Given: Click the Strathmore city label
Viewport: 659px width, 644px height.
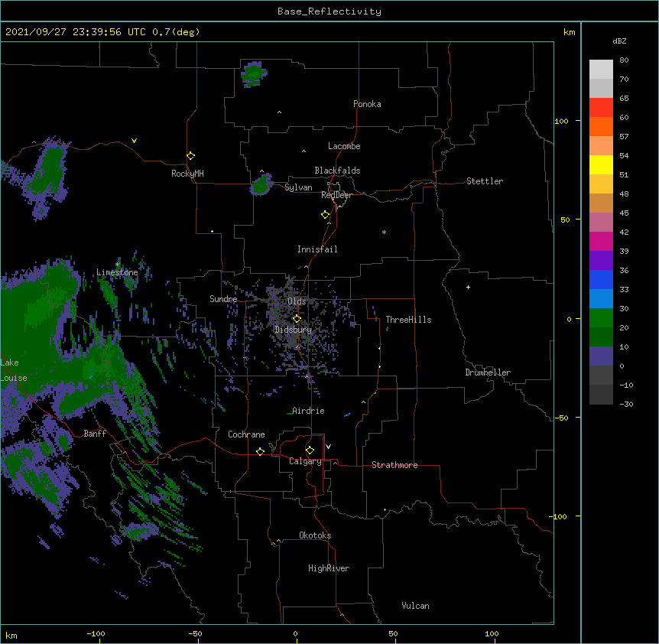Looking at the screenshot, I should [394, 465].
